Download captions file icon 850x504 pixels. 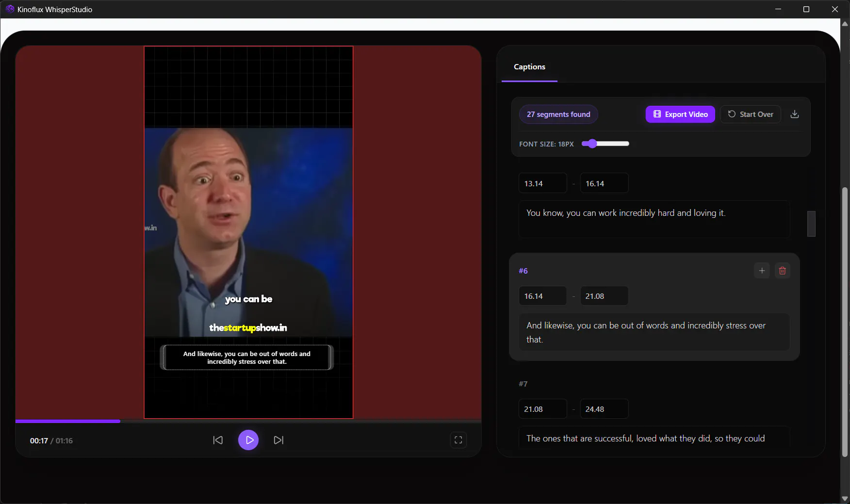tap(795, 114)
